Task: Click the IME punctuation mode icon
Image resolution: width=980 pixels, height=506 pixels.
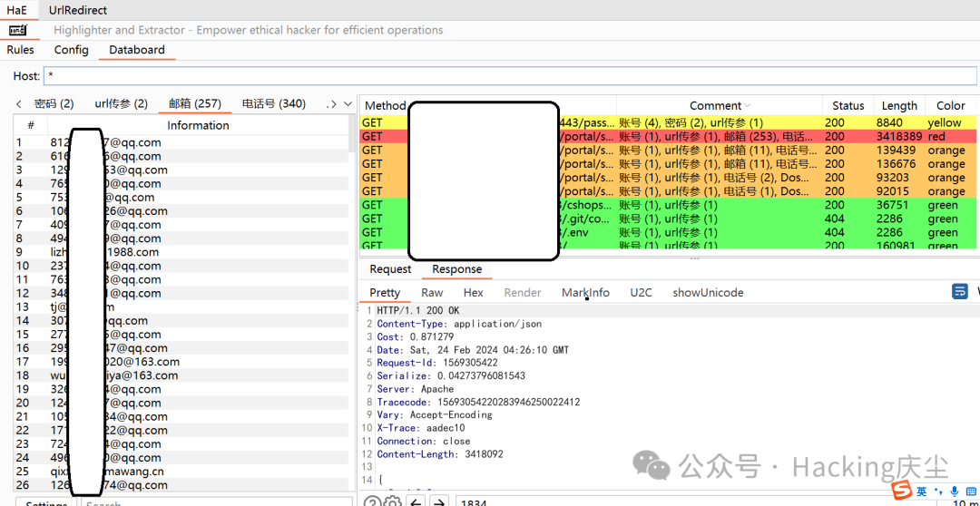Action: (938, 491)
